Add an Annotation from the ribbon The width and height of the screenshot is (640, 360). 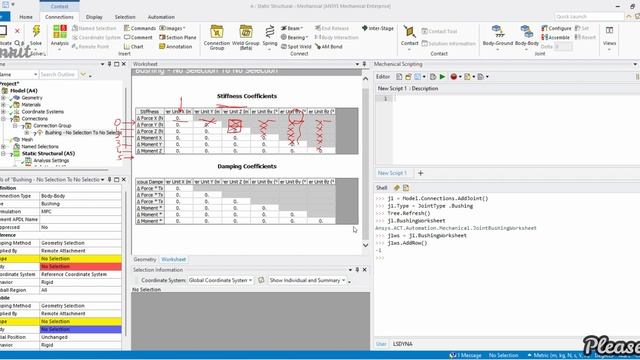tap(176, 47)
